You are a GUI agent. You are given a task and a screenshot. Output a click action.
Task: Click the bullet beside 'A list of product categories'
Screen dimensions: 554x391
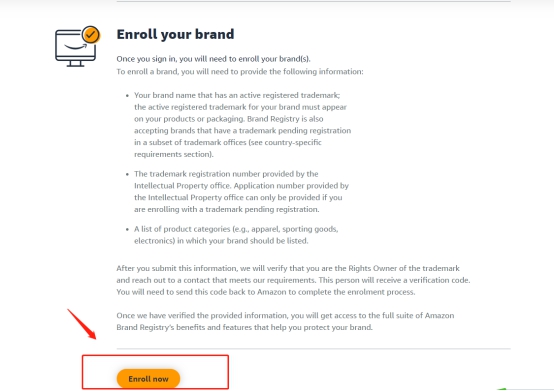pyautogui.click(x=127, y=229)
